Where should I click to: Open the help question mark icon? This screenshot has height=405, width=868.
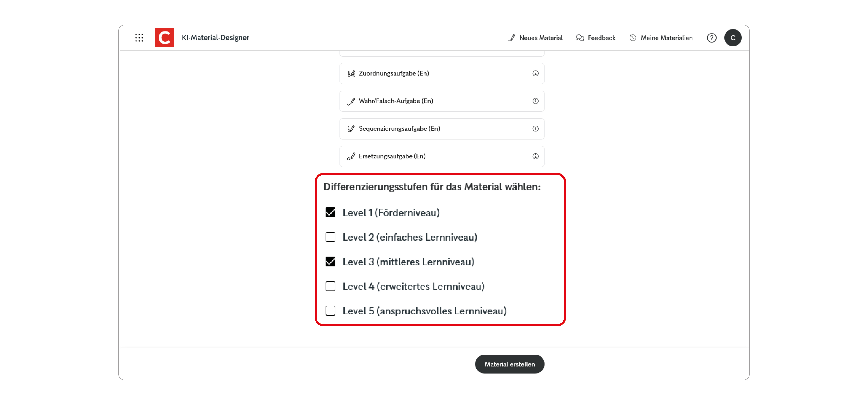click(x=712, y=38)
